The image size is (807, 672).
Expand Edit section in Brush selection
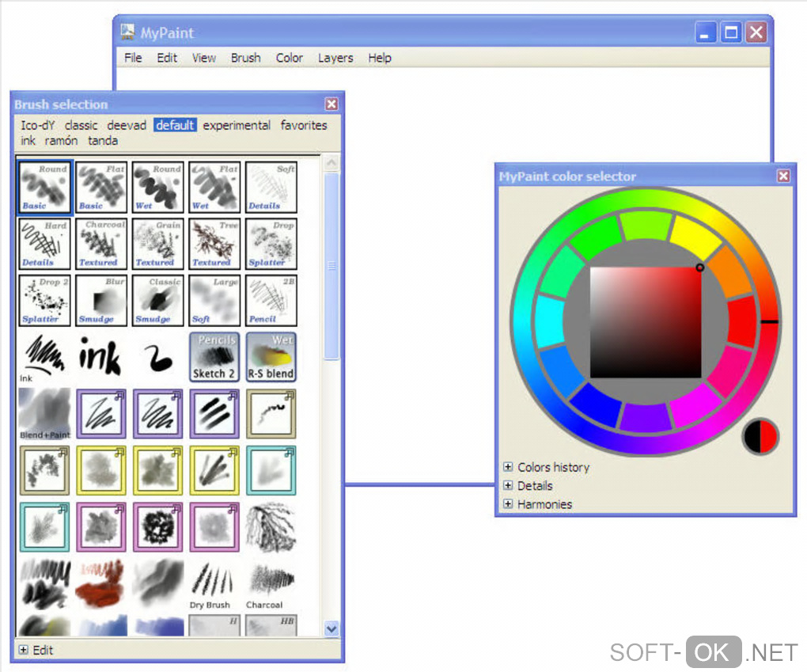[x=36, y=650]
